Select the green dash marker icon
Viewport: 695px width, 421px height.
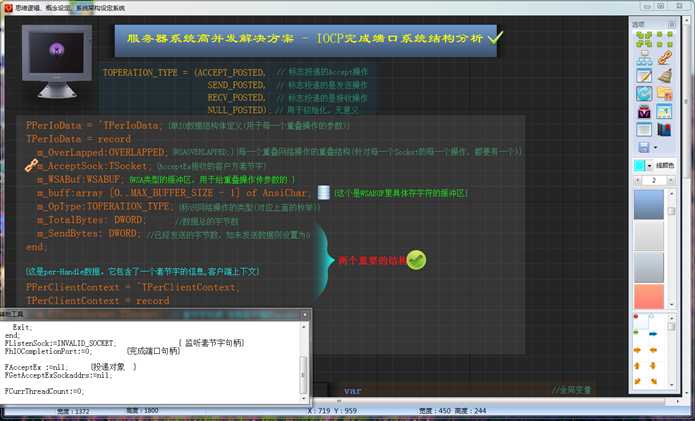[x=636, y=332]
